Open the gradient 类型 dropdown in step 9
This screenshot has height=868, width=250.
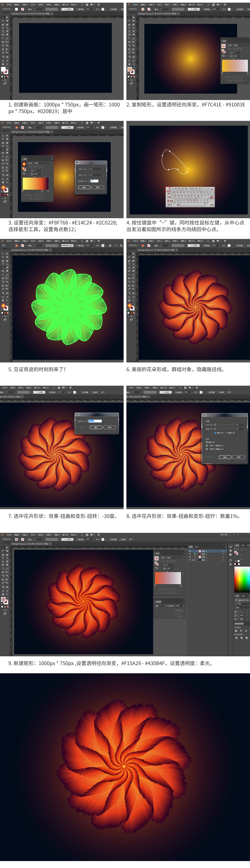click(176, 558)
